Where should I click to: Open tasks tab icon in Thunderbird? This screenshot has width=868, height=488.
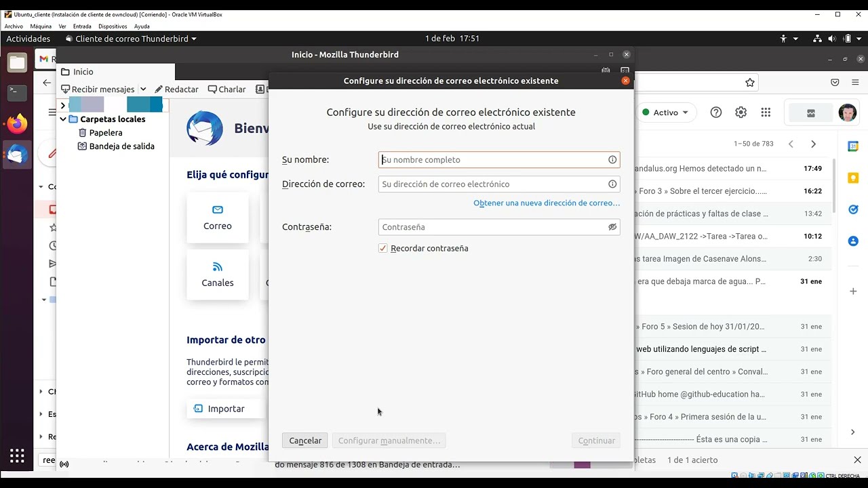point(625,70)
